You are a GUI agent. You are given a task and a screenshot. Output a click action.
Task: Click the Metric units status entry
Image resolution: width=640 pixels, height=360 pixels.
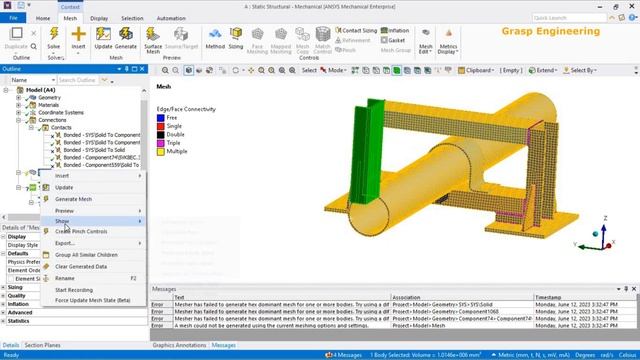(x=531, y=355)
